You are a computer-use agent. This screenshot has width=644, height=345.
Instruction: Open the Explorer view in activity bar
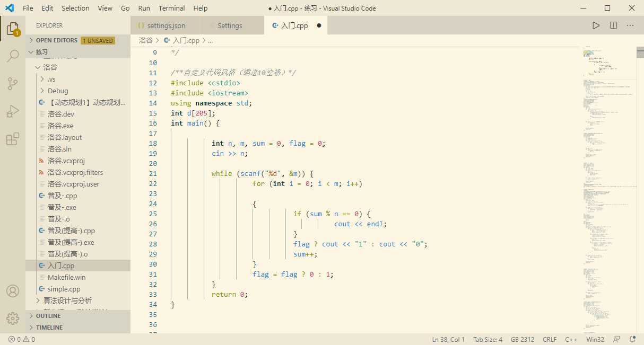pyautogui.click(x=13, y=29)
